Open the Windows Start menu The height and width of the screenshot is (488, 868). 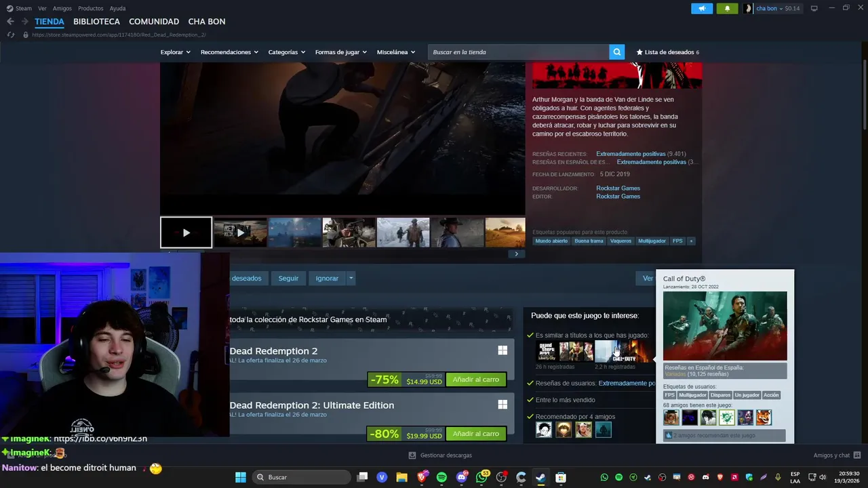pos(240,477)
